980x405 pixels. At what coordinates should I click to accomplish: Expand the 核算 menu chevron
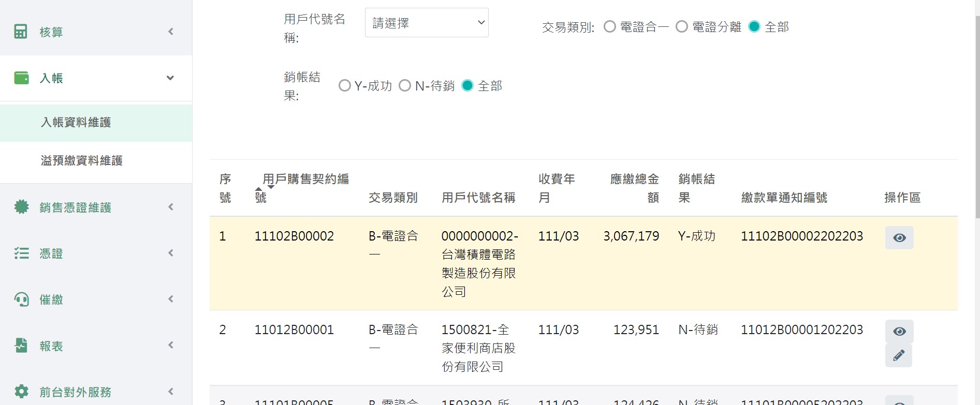coord(170,32)
